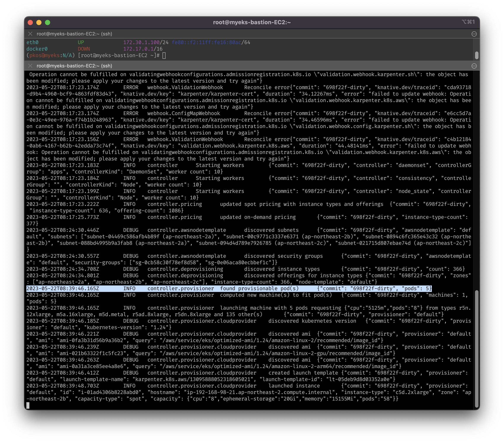Click timestamp 2023-05-22T08:24:30.446Z

[x=63, y=230]
